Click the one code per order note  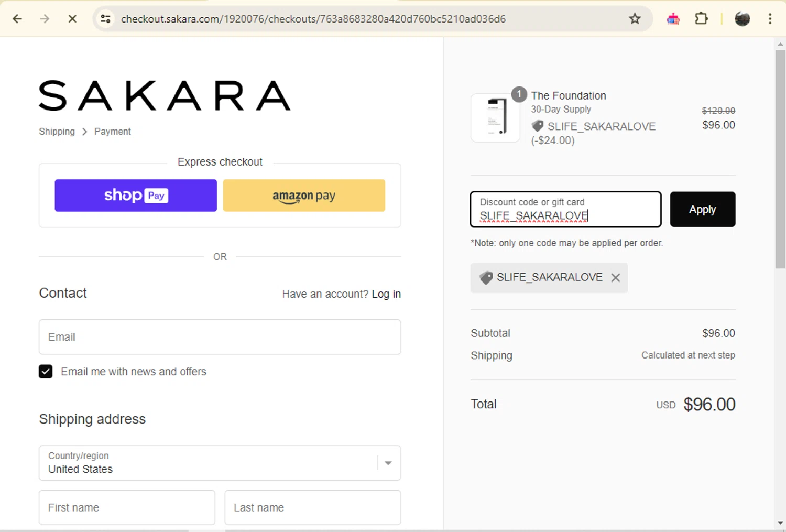[x=566, y=243]
